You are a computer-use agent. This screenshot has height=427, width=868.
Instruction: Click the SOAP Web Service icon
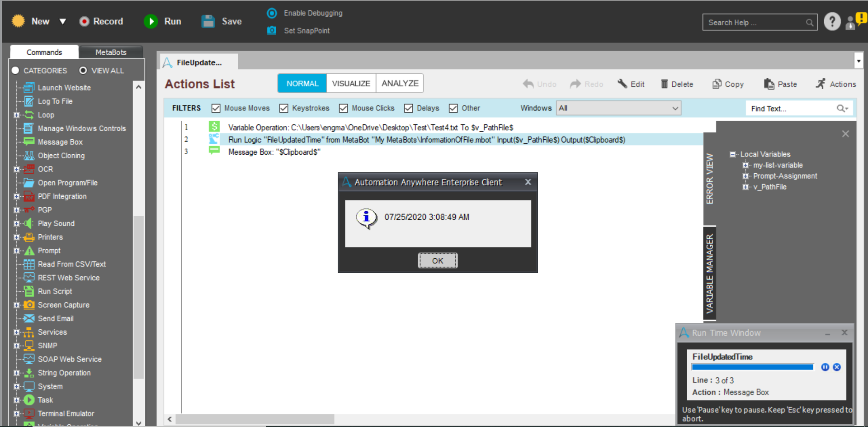(29, 359)
